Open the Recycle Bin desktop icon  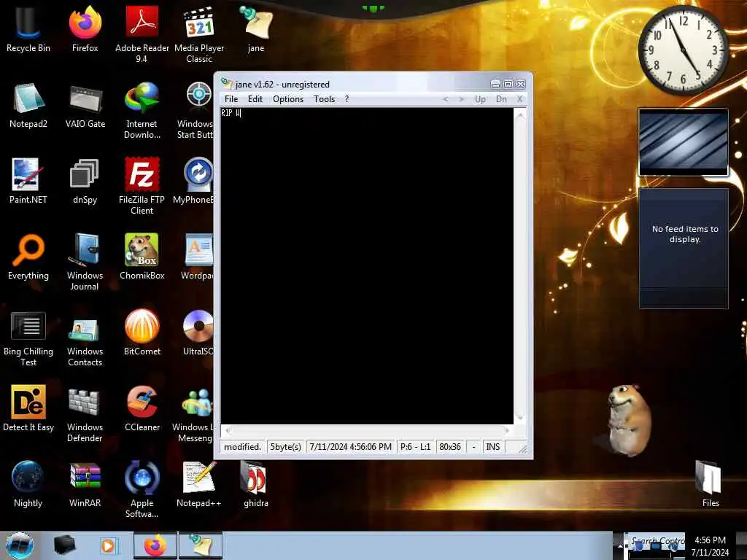click(28, 29)
